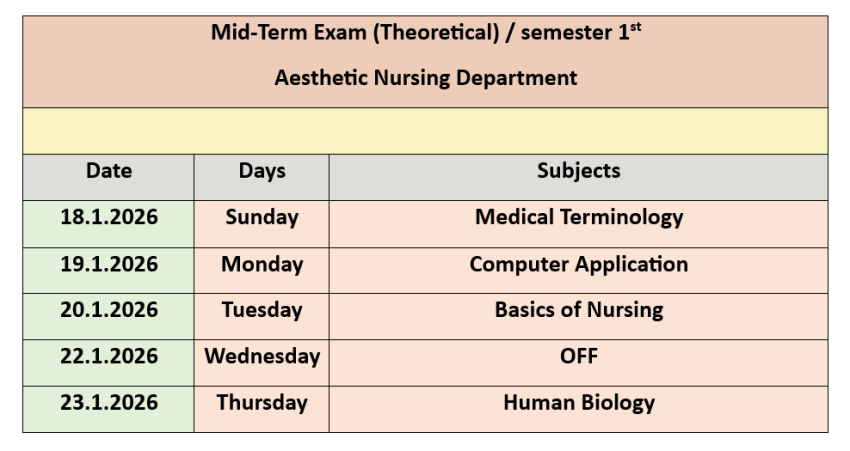Viewport: 850px width, 451px height.
Task: Select the Human Biology subject cell
Action: point(578,403)
